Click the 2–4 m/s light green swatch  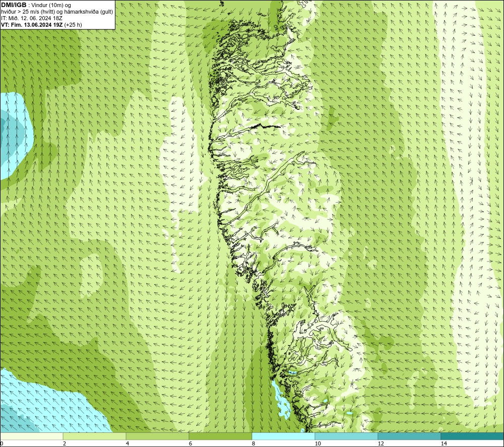click(95, 436)
